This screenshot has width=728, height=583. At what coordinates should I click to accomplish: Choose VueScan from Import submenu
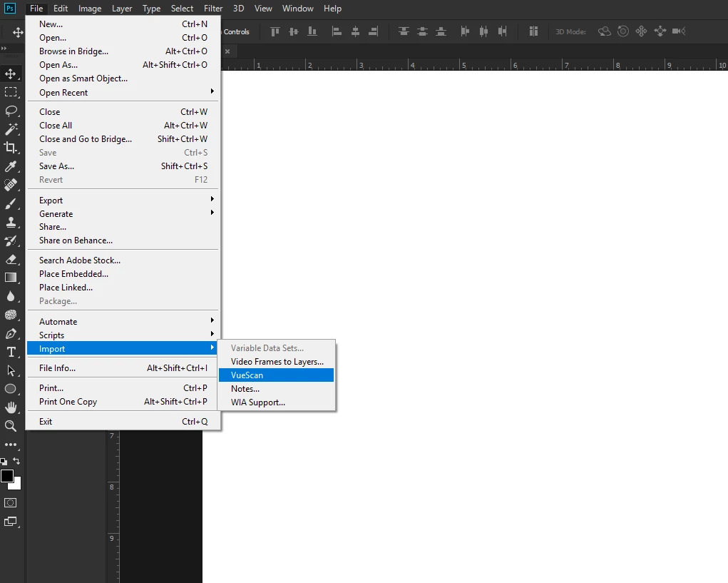[276, 375]
